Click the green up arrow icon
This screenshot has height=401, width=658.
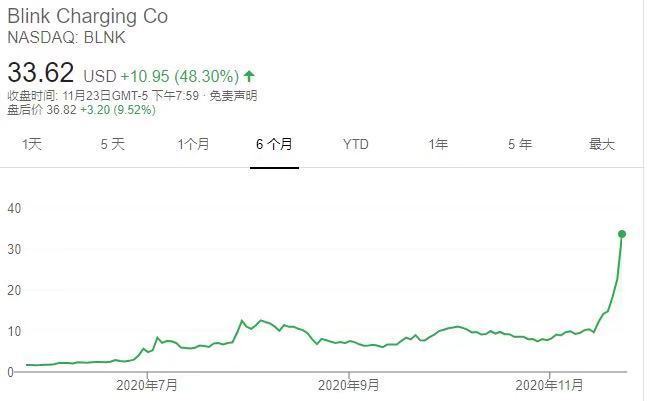coord(249,76)
